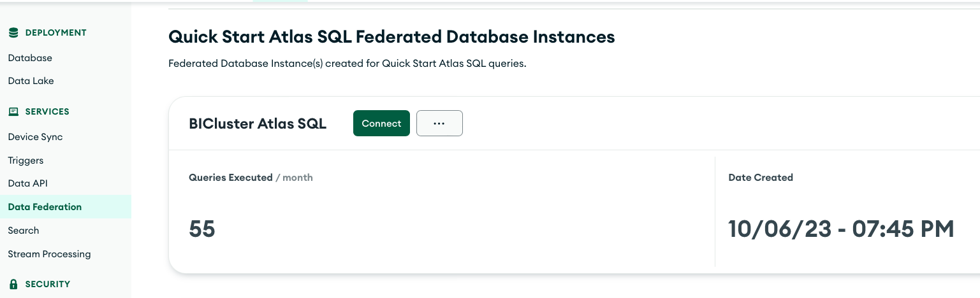
Task: Click the BICluster Atlas SQL instance name
Action: [258, 124]
